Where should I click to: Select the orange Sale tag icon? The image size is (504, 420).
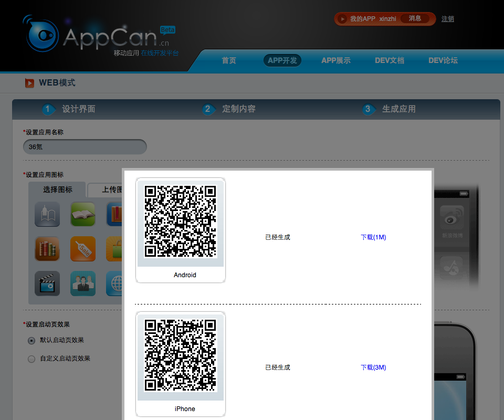click(x=83, y=249)
